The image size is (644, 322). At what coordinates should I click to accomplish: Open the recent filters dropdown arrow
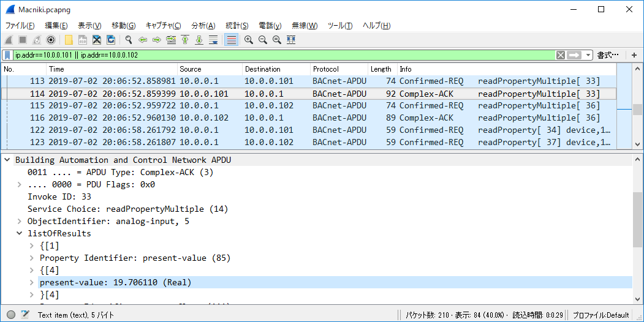point(588,55)
